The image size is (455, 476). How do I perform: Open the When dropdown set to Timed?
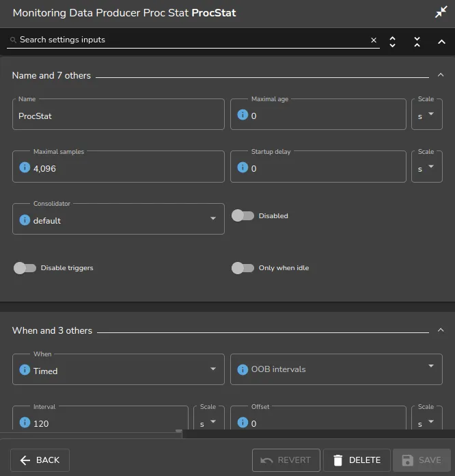118,369
